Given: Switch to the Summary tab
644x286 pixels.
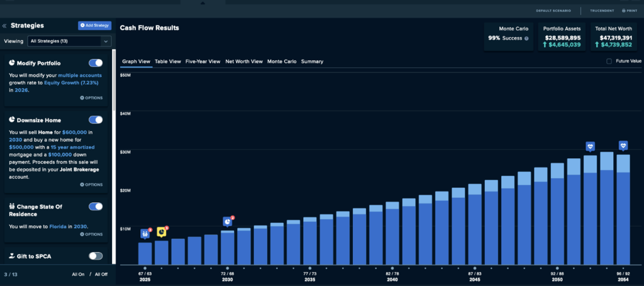Looking at the screenshot, I should [x=312, y=61].
